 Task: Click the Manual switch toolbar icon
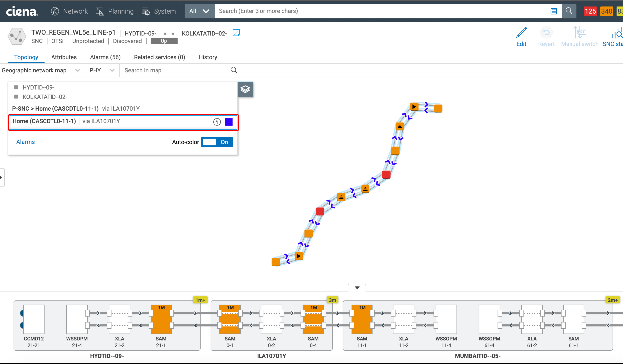580,37
